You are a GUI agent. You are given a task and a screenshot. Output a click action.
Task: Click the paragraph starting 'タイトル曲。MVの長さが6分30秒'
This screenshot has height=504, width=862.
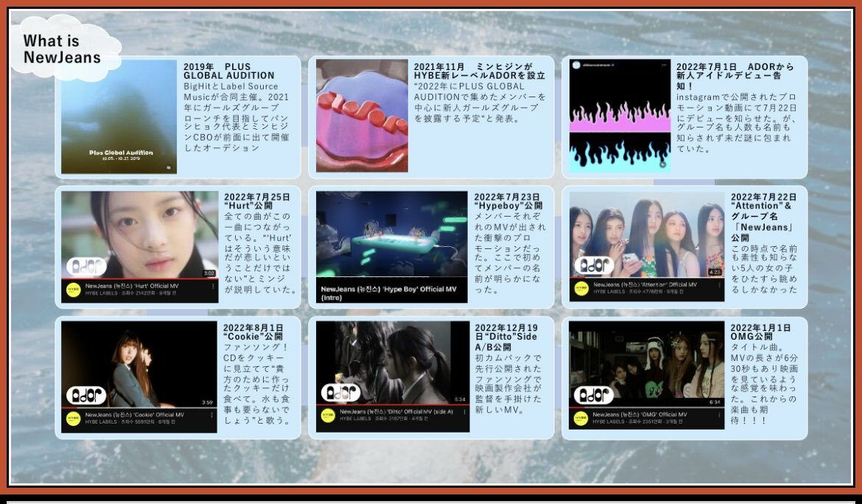point(763,384)
